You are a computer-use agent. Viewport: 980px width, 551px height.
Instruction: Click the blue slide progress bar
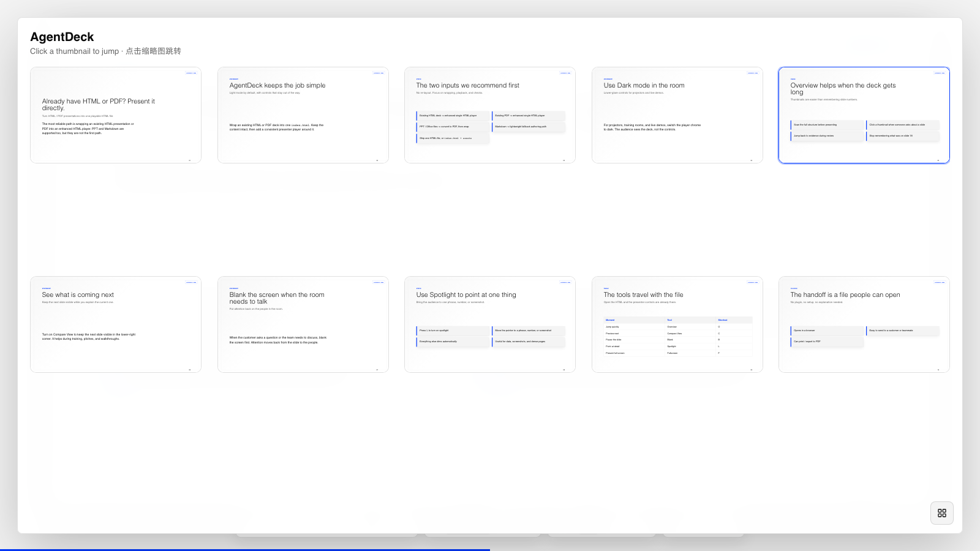(x=245, y=550)
